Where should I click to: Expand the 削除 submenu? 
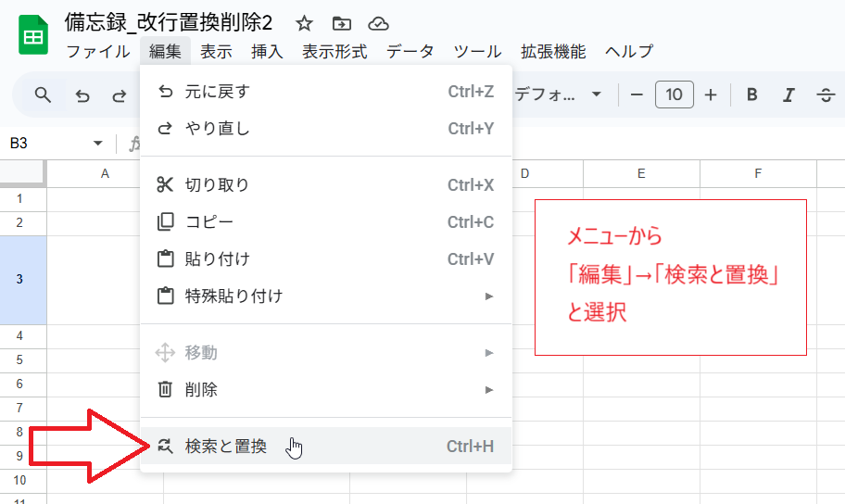(x=326, y=389)
